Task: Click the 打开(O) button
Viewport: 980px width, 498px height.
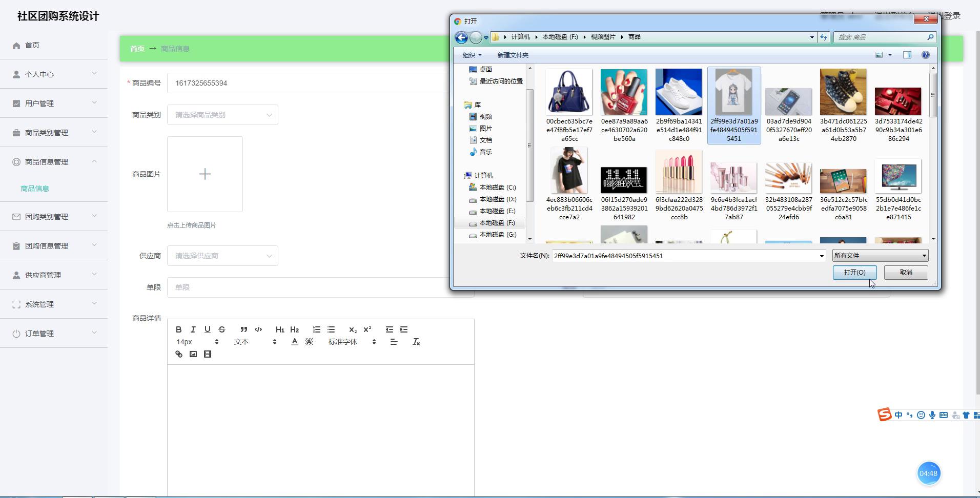Action: [854, 273]
